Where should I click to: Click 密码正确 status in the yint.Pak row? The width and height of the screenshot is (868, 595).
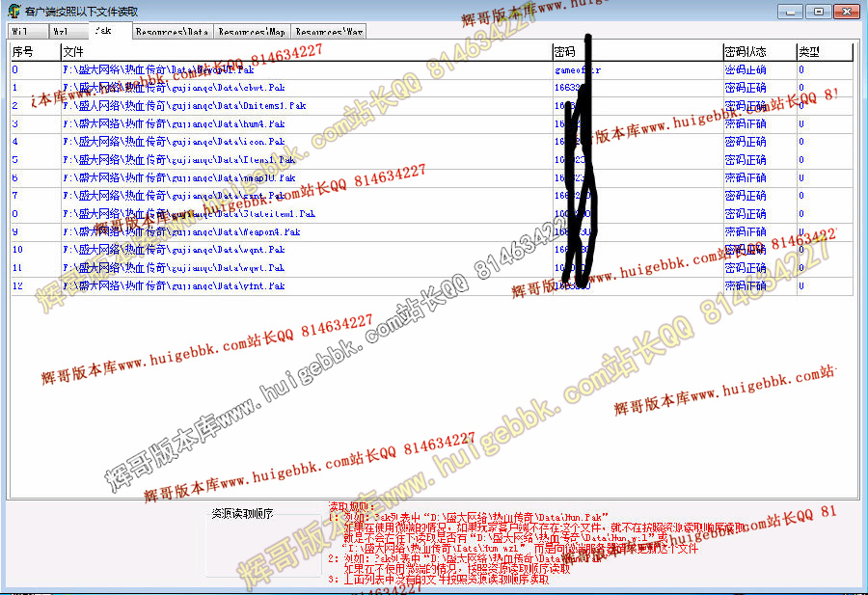(746, 285)
